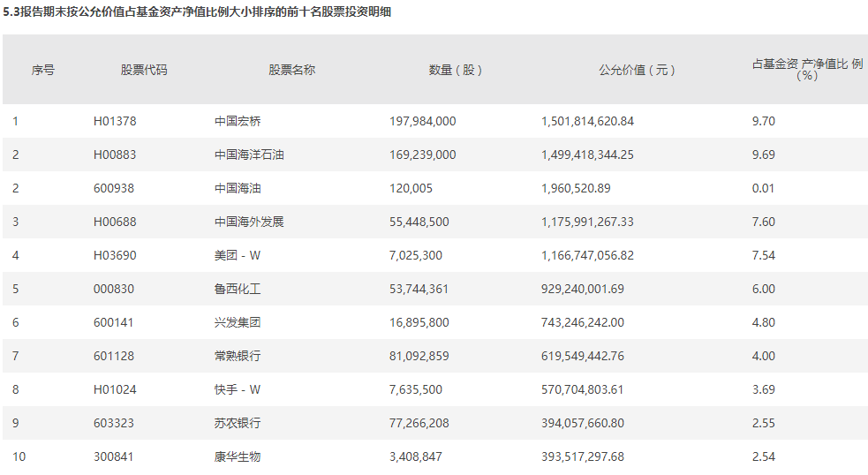Select stock name 中国海外发展

point(249,222)
